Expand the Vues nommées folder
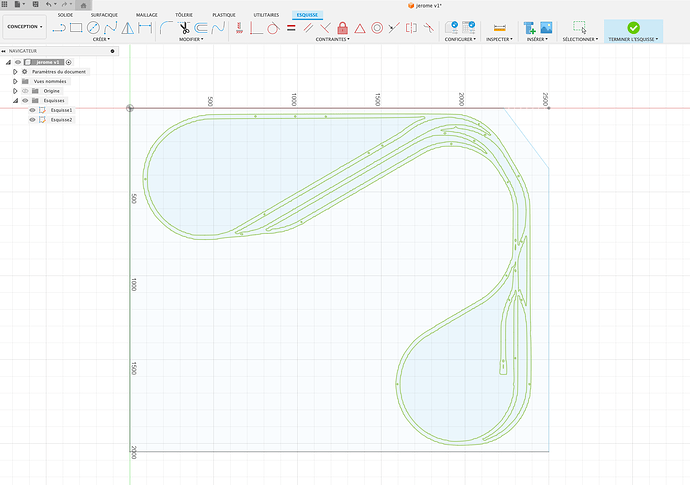 14,81
